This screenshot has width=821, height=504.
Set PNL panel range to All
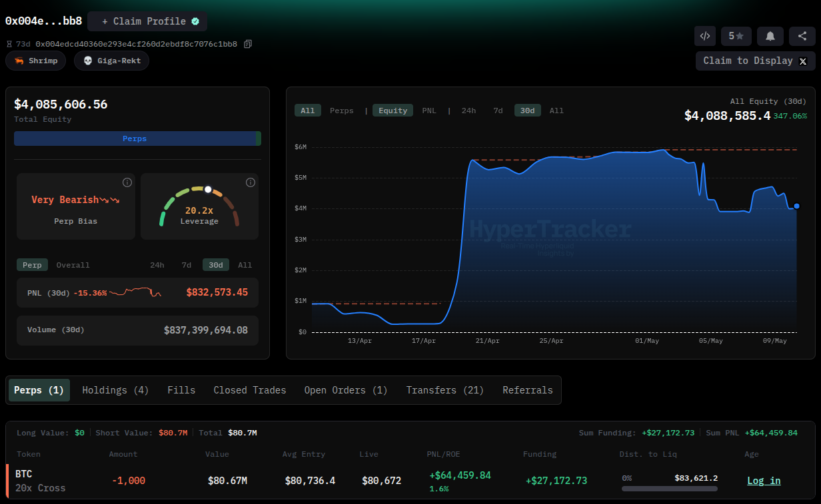pyautogui.click(x=245, y=265)
